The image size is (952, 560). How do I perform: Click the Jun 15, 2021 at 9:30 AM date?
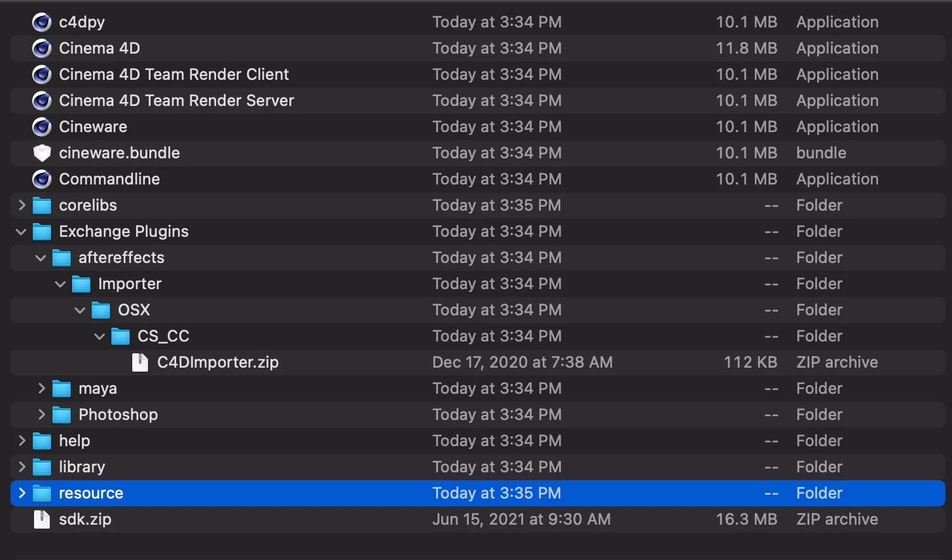(x=522, y=519)
